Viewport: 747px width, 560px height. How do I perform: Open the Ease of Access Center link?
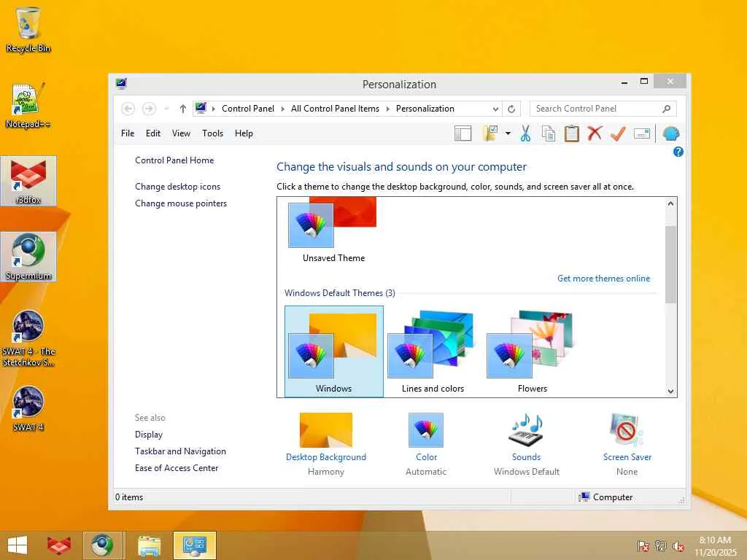coord(177,468)
